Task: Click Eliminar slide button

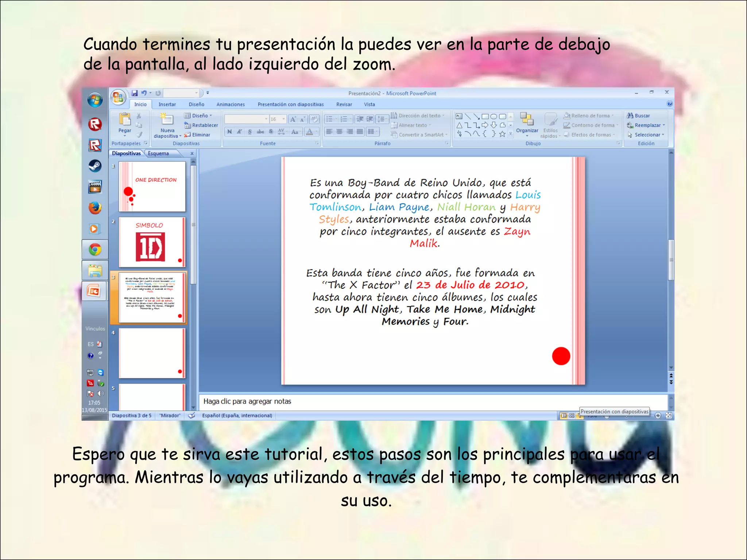Action: coord(197,135)
